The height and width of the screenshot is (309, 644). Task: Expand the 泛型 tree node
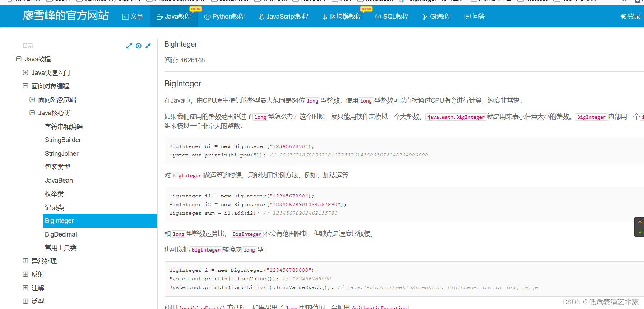click(x=26, y=301)
